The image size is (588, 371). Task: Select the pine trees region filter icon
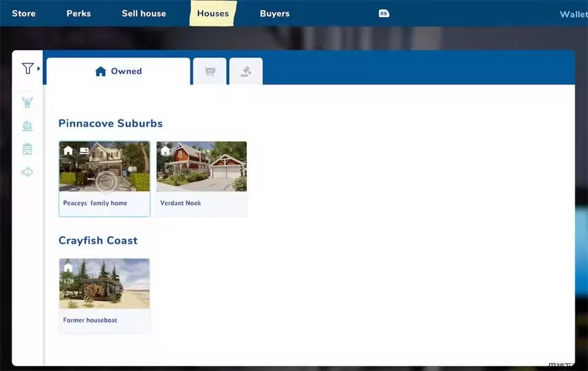[x=27, y=126]
